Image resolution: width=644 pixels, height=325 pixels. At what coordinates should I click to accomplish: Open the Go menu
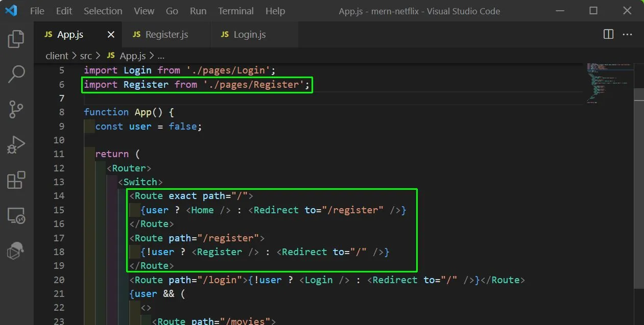click(x=172, y=11)
